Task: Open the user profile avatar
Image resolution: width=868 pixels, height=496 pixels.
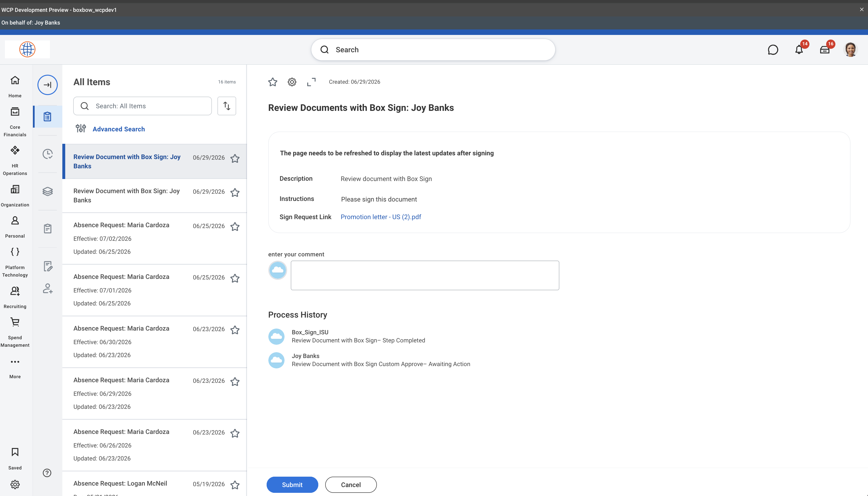Action: pos(851,50)
